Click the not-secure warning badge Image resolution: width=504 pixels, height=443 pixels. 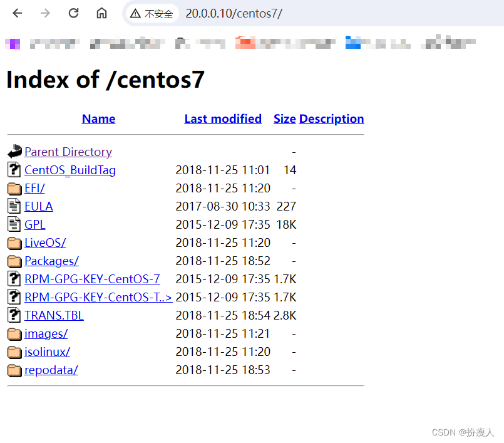[152, 14]
